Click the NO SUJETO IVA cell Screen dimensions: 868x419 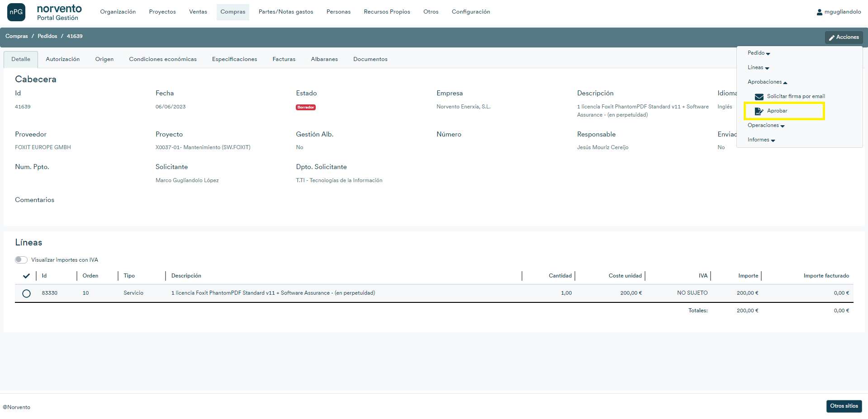pos(693,293)
